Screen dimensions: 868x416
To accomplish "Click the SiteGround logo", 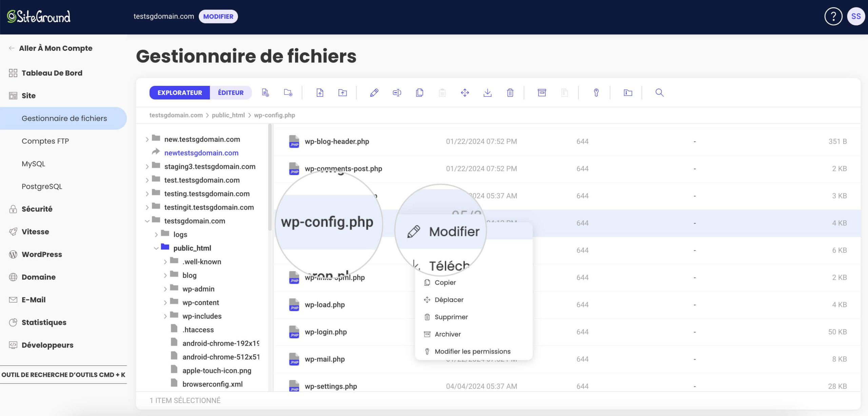I will [39, 16].
